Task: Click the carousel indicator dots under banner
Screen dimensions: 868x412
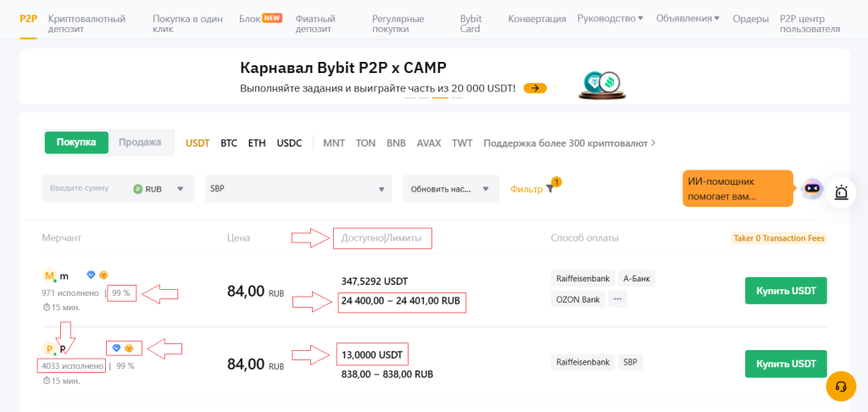Action: tap(427, 97)
